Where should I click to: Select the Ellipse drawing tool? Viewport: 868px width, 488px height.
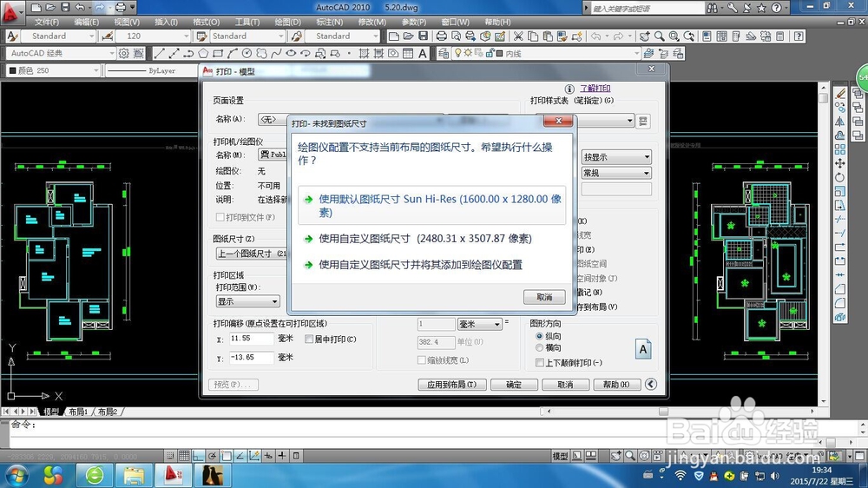coord(291,53)
